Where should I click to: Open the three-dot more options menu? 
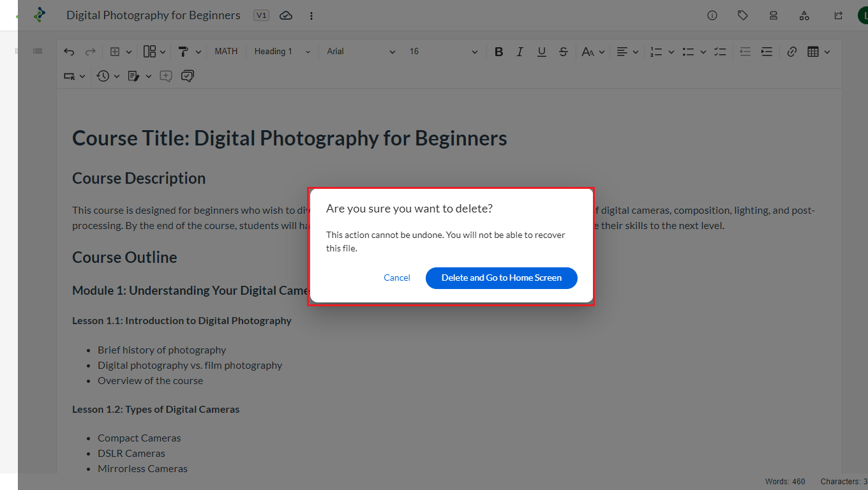311,15
